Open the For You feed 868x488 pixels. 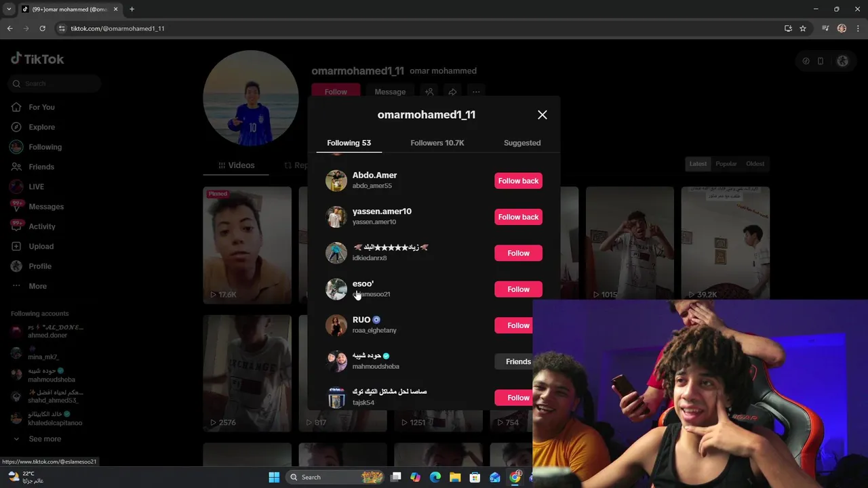(41, 107)
